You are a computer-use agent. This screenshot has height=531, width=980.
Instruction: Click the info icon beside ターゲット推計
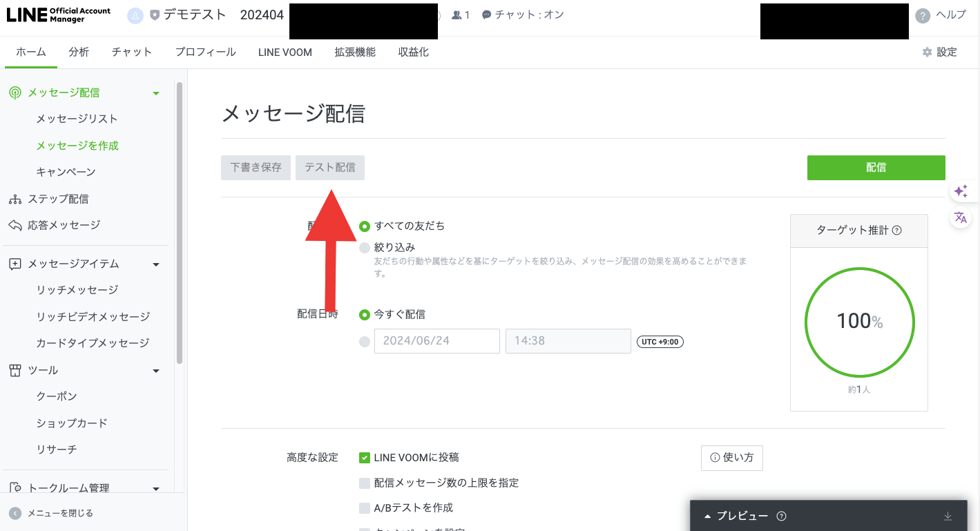click(897, 231)
